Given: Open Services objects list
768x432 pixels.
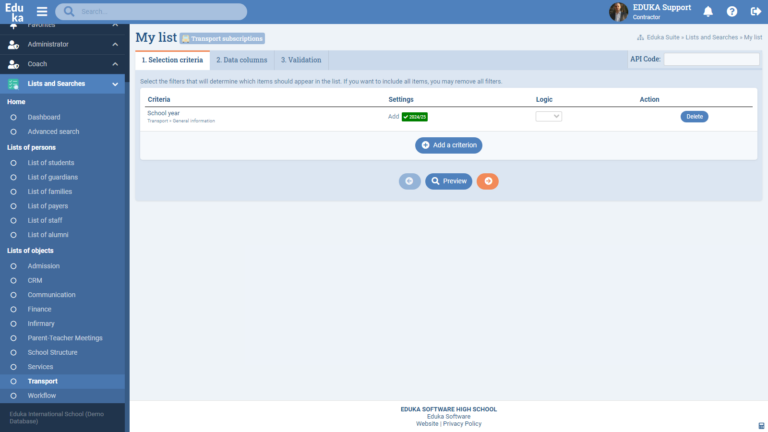Looking at the screenshot, I should click(40, 367).
